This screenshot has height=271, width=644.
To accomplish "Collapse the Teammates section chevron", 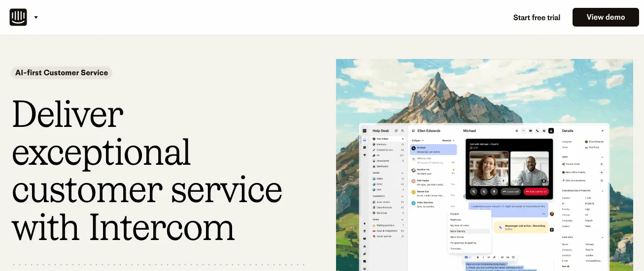I will click(403, 196).
